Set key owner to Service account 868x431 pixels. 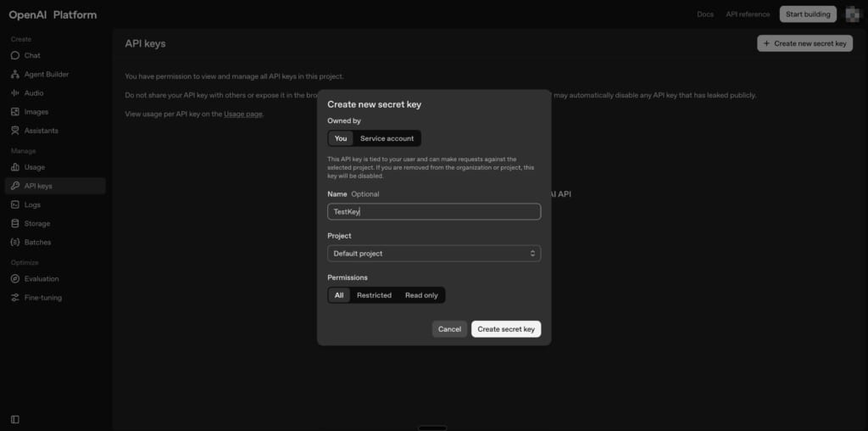(387, 138)
